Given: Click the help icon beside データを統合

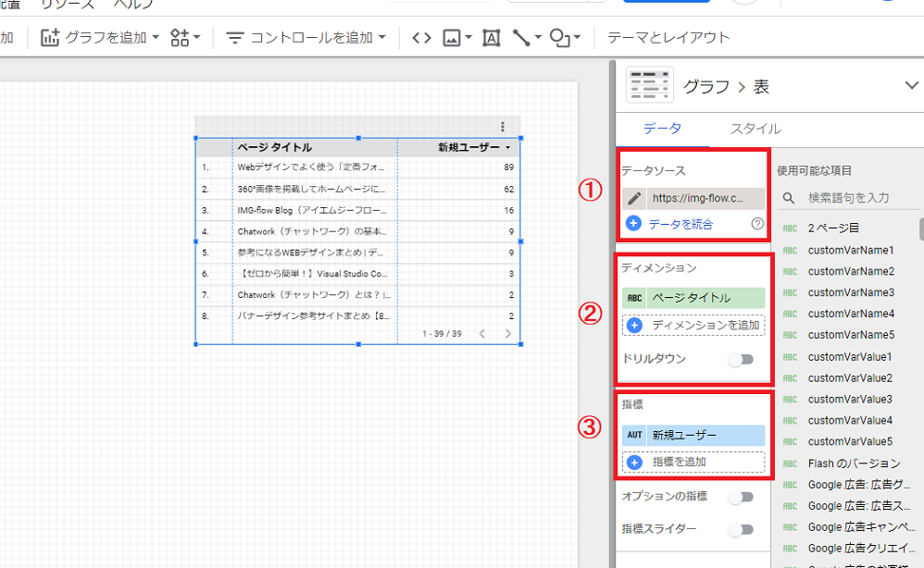Looking at the screenshot, I should [x=757, y=223].
